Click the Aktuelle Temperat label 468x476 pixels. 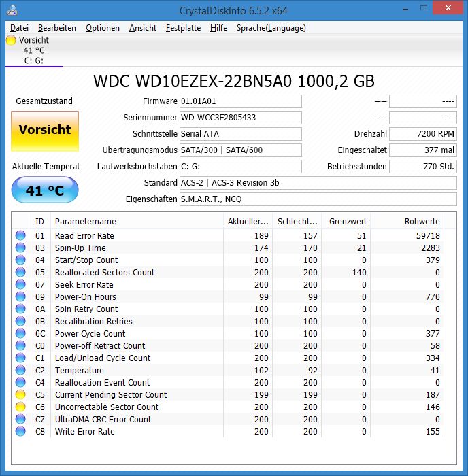(x=46, y=167)
